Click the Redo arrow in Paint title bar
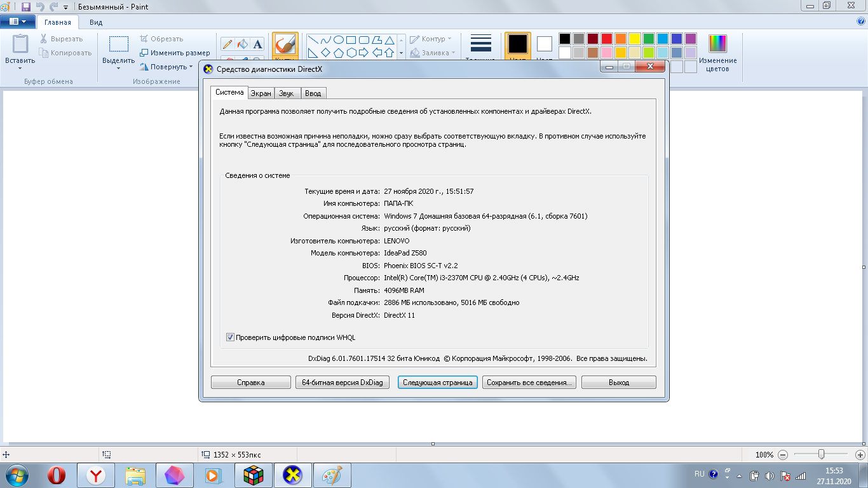This screenshot has height=488, width=868. tap(53, 6)
